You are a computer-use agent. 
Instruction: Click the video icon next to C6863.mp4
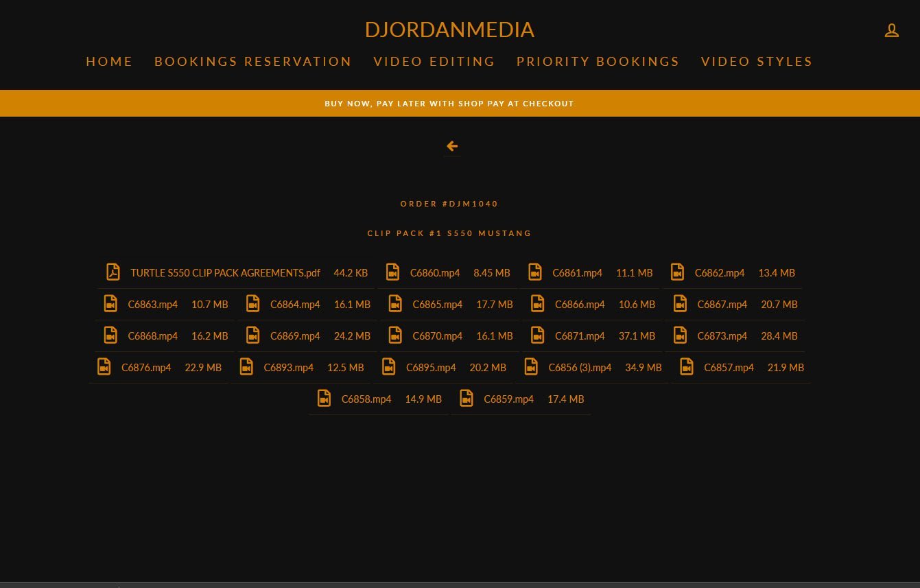pyautogui.click(x=110, y=304)
